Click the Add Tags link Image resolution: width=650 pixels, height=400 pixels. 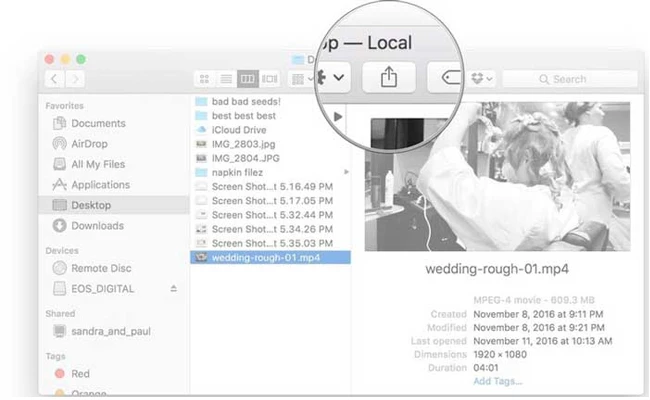click(497, 381)
